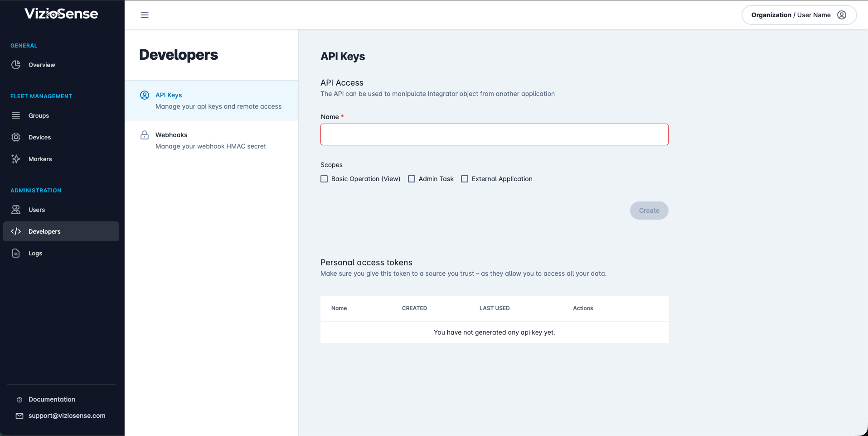Switch to the Webhooks section
This screenshot has width=868, height=436.
click(212, 140)
